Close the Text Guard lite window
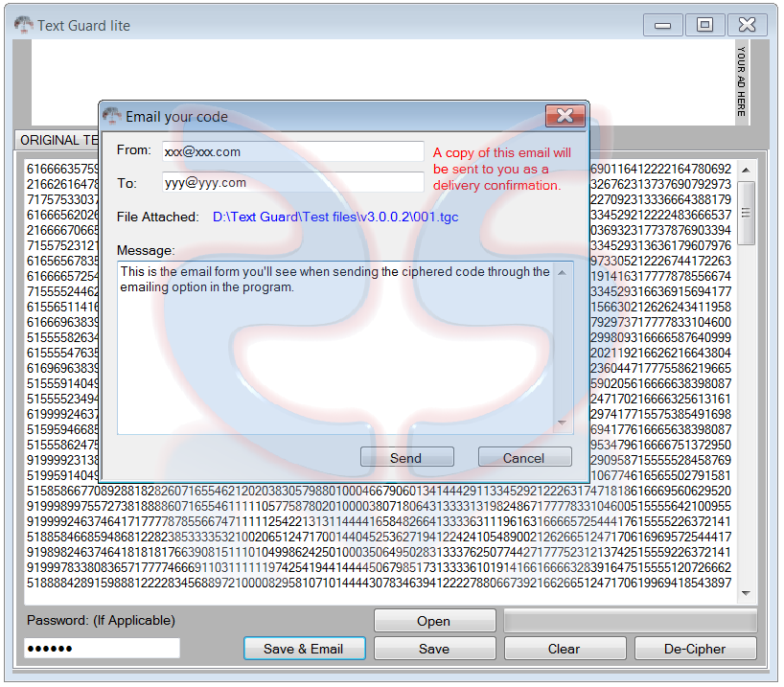 (x=748, y=25)
